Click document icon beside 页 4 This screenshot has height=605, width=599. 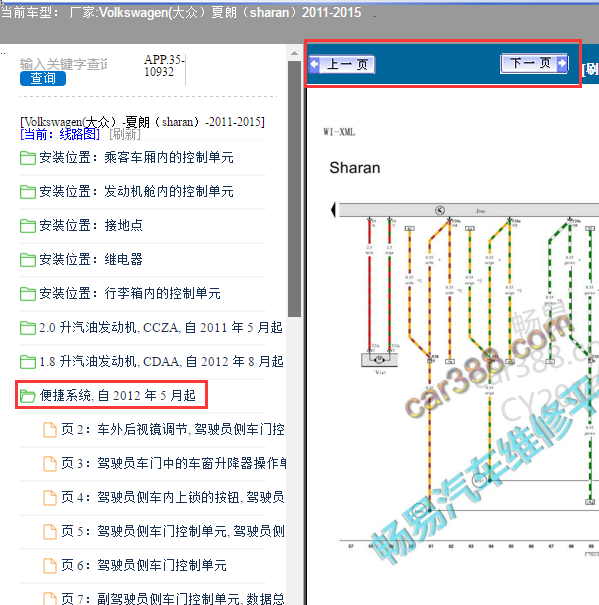tap(49, 498)
